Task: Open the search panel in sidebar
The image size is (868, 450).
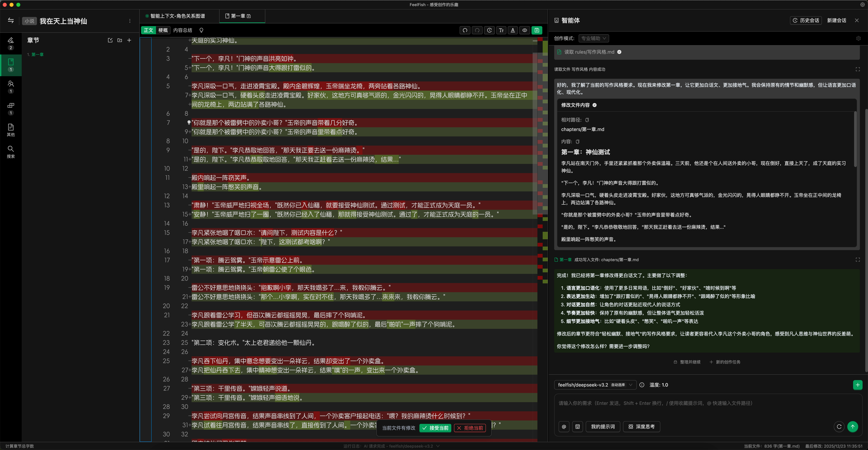Action: point(11,152)
